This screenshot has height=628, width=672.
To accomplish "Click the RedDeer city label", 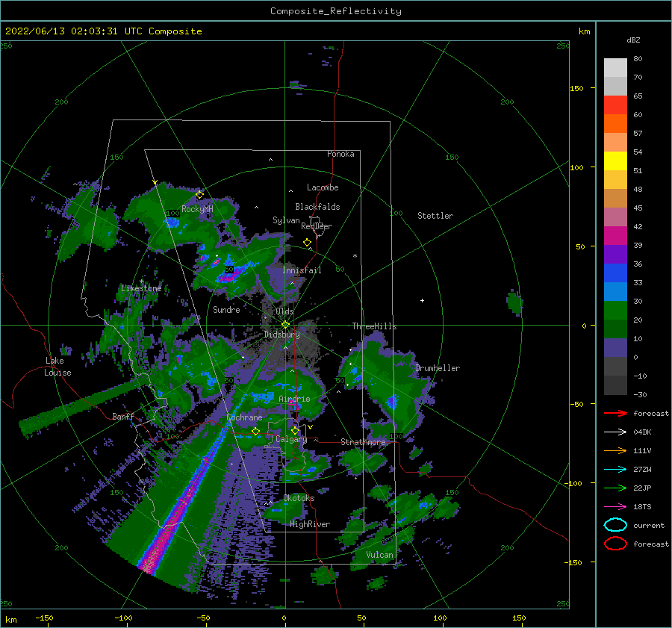I will [x=317, y=226].
